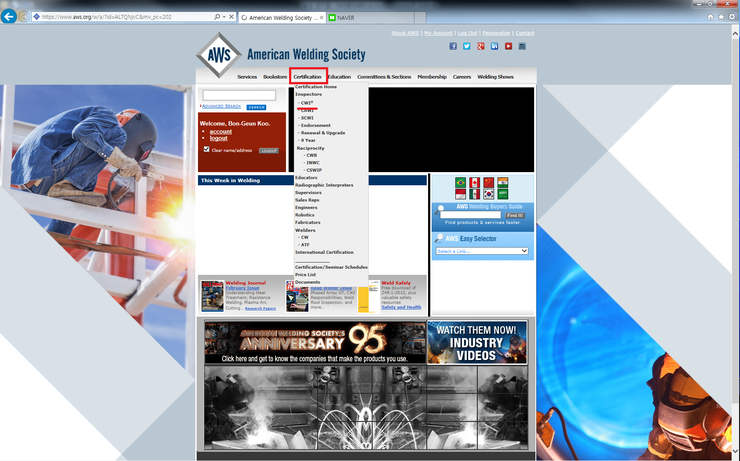The width and height of the screenshot is (740, 461).
Task: Open the Advanced Search link
Action: click(x=221, y=106)
